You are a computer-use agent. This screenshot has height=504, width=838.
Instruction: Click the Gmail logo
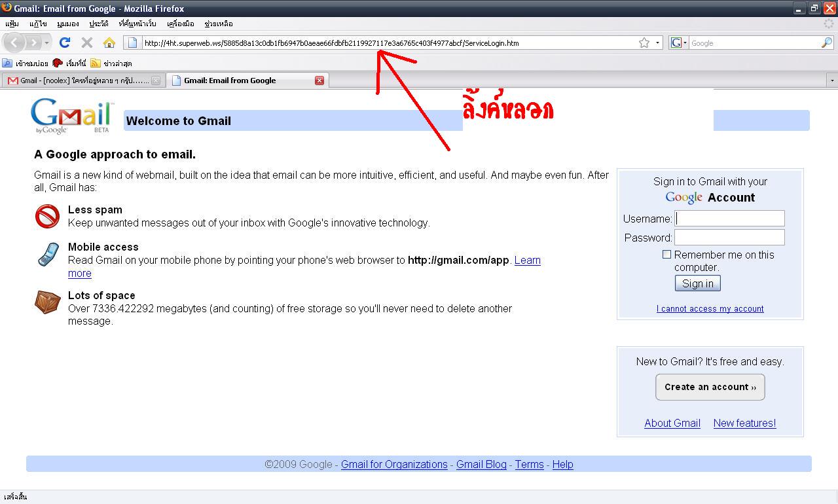72,116
